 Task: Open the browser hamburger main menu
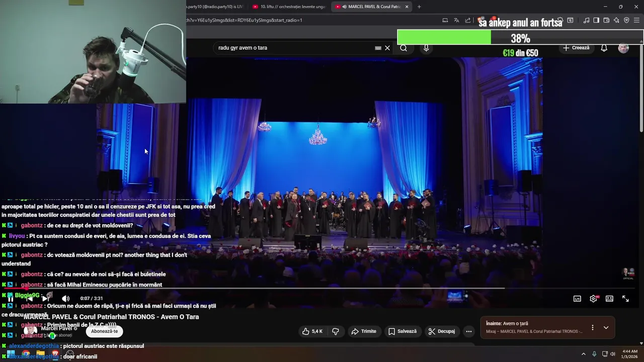click(637, 20)
